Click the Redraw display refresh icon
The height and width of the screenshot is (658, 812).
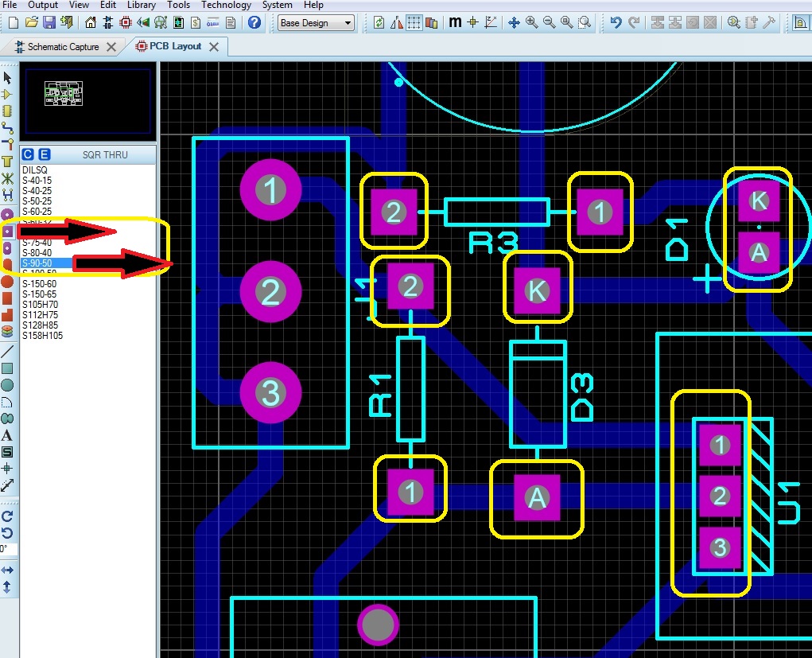click(x=379, y=22)
